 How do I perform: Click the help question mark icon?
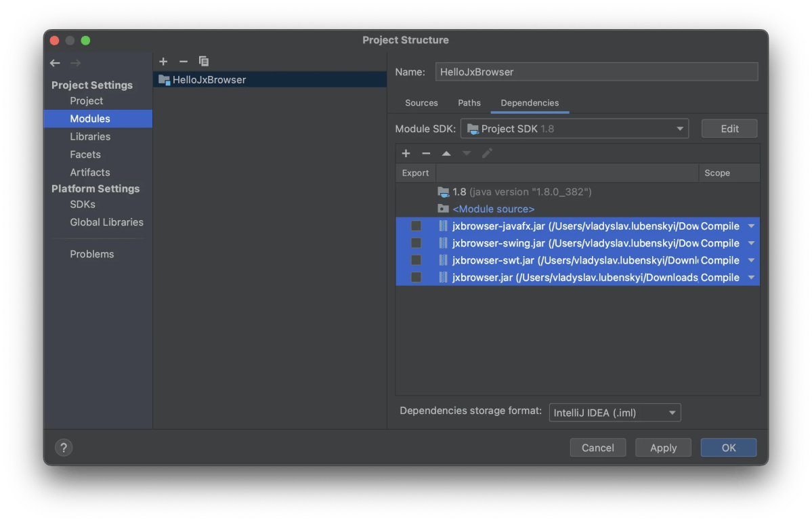click(x=64, y=447)
